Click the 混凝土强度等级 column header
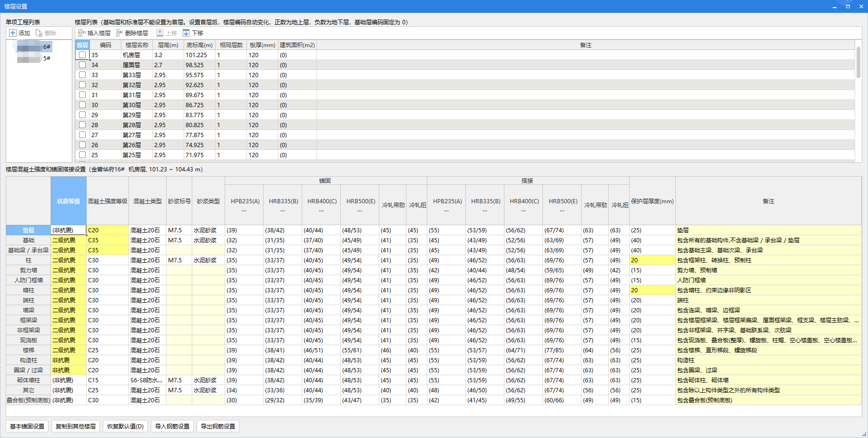Image resolution: width=868 pixels, height=438 pixels. pos(108,201)
